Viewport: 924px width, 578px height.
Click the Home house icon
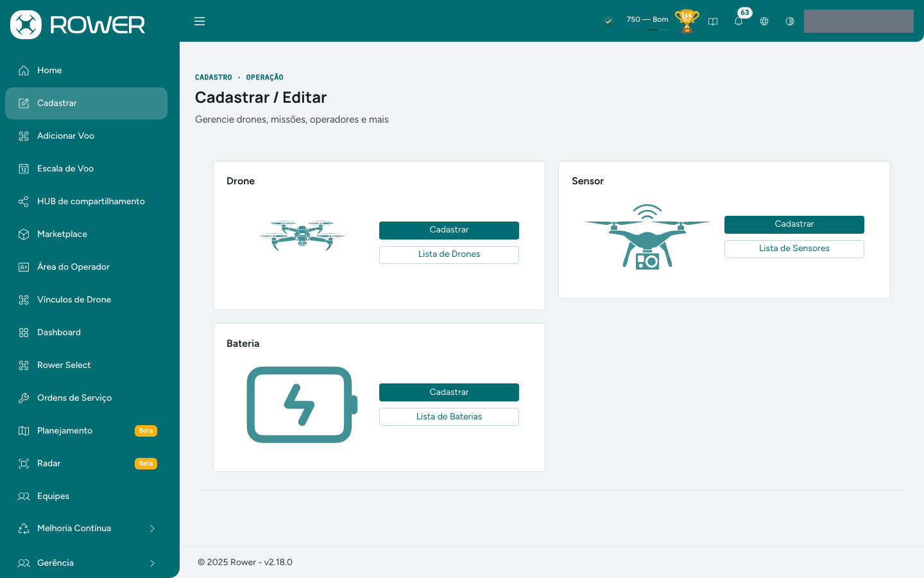(x=24, y=71)
